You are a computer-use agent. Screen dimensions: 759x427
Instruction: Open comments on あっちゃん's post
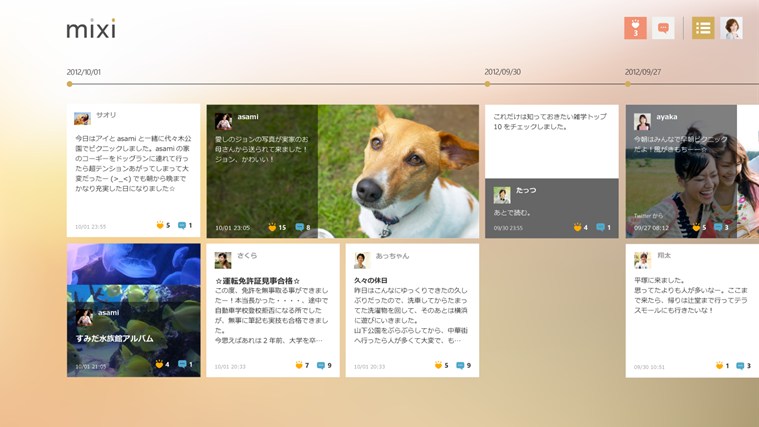[x=460, y=366]
